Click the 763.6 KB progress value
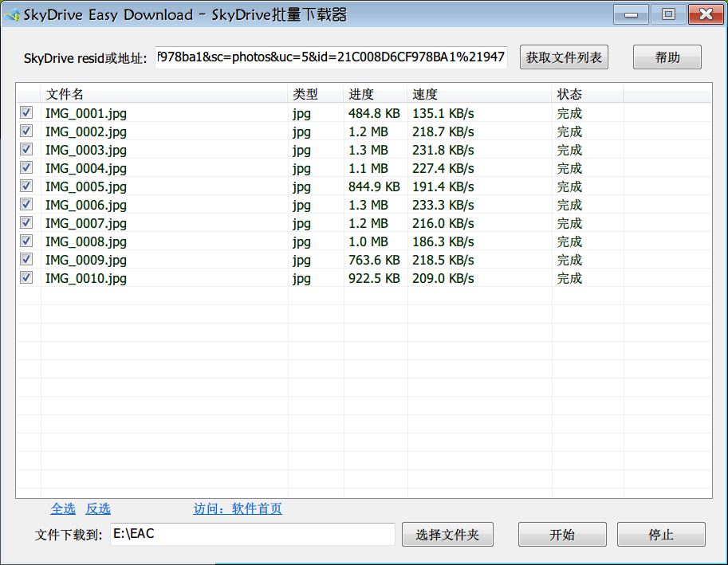 pos(374,260)
